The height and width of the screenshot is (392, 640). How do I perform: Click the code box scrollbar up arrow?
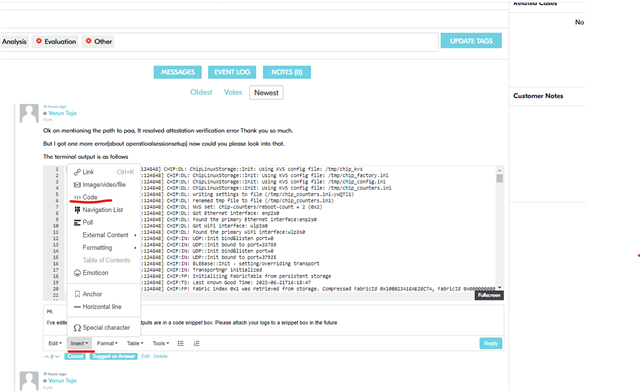click(500, 170)
